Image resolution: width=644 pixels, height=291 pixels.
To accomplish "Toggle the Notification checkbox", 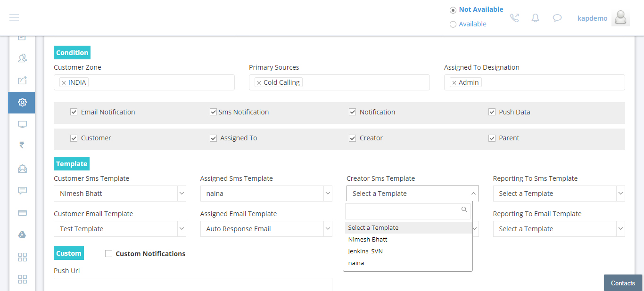I will point(352,112).
